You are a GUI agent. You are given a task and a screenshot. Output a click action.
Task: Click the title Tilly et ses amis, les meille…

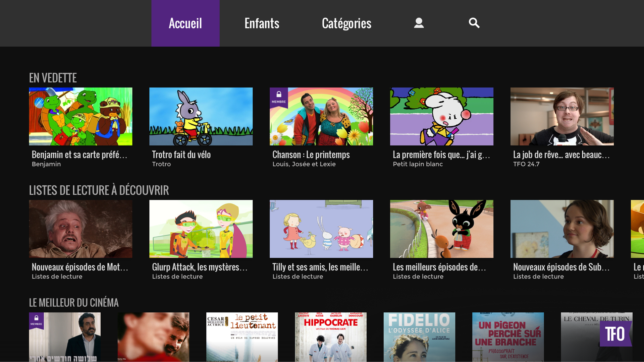click(x=320, y=267)
